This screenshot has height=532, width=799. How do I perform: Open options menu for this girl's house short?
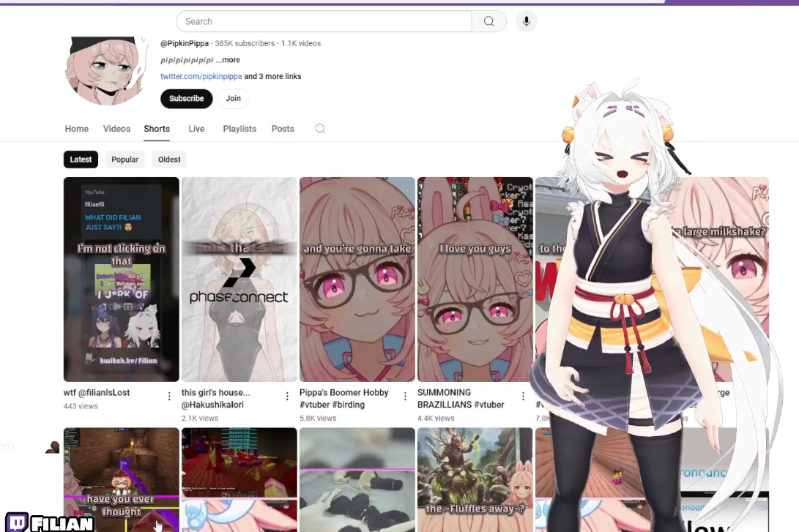click(x=287, y=396)
